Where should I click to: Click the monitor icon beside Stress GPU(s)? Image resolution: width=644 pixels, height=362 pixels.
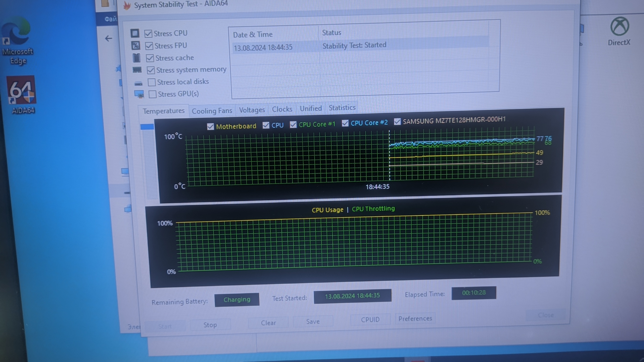[x=139, y=94]
